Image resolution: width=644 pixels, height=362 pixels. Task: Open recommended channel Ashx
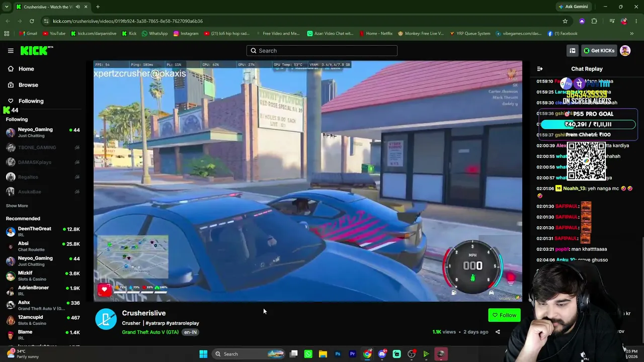(x=43, y=305)
